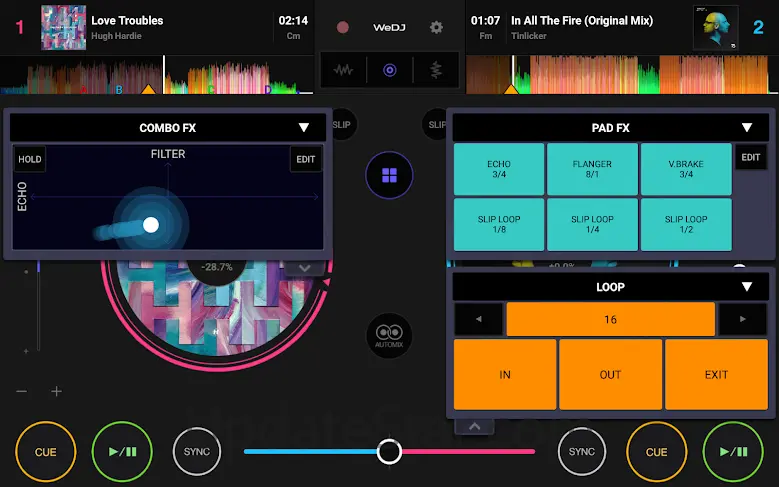
Task: Tap the deck 1 number label
Action: point(20,27)
